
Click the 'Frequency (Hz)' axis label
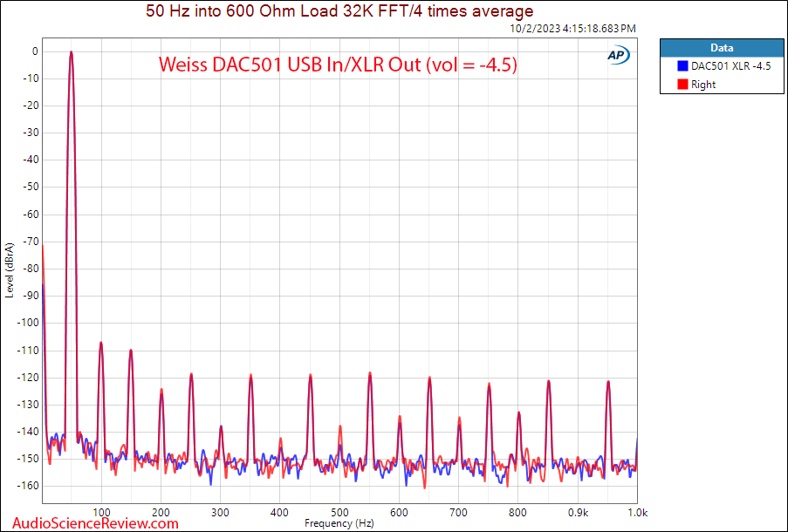339,523
